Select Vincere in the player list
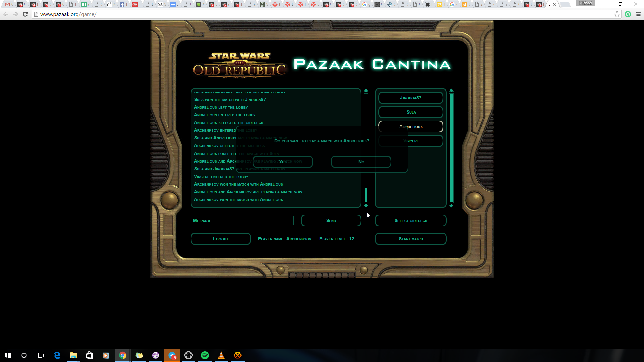This screenshot has width=644, height=362. point(411,141)
